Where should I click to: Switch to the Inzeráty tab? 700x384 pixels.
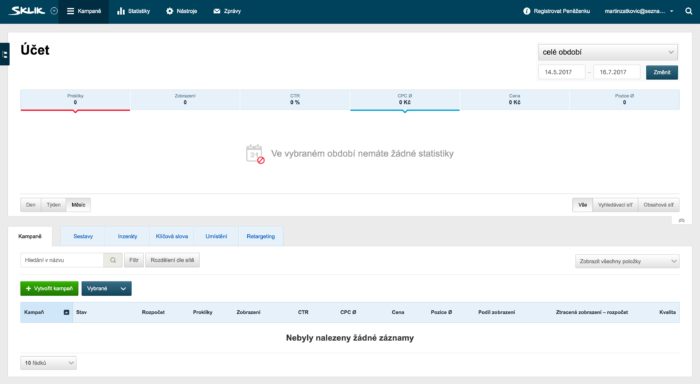tap(127, 236)
